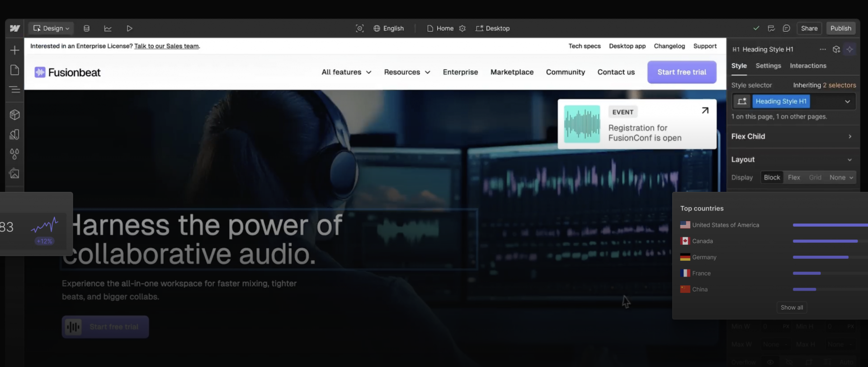Open the Insights analytics chart icon
The height and width of the screenshot is (367, 868).
tap(108, 29)
